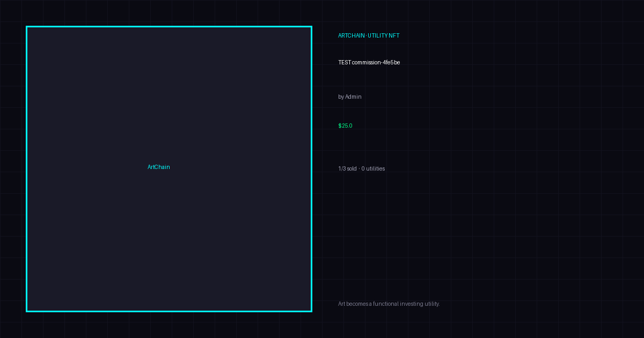Open the TEST commission-4fe5be title

point(369,63)
